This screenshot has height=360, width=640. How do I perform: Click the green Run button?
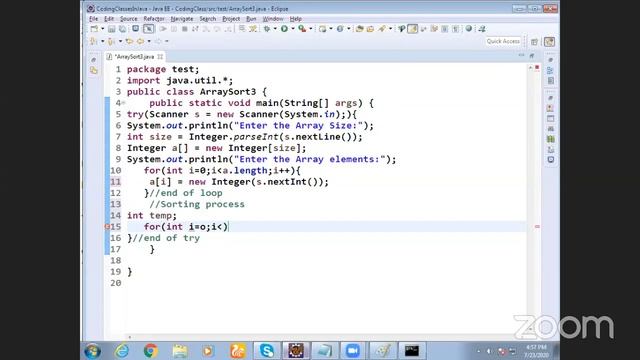coord(284,29)
